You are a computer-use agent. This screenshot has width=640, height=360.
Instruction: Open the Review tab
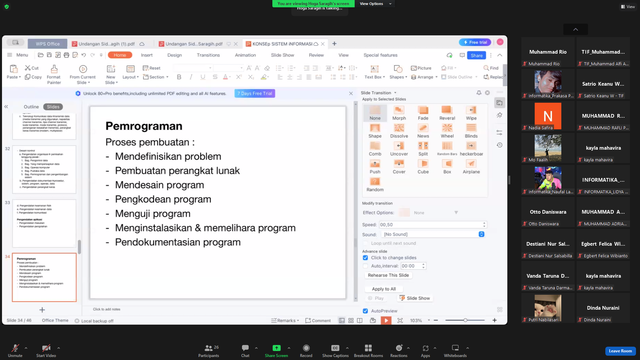click(316, 55)
